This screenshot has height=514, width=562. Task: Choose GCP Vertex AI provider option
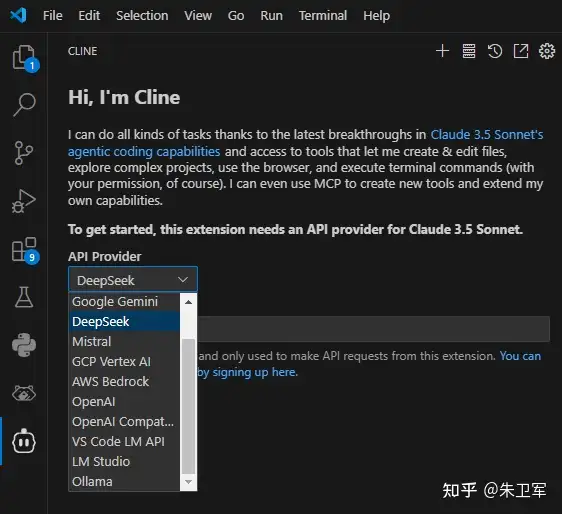pos(124,362)
